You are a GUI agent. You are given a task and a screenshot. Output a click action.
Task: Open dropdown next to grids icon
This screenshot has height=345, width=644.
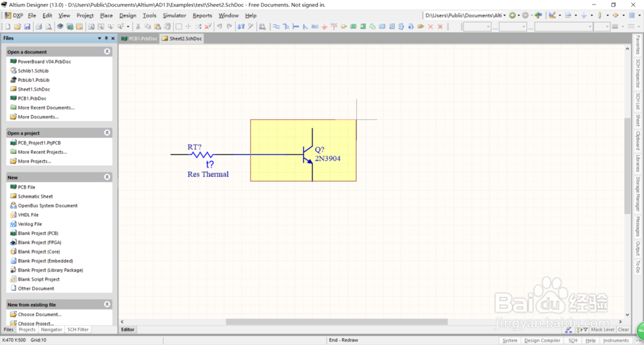point(639,15)
